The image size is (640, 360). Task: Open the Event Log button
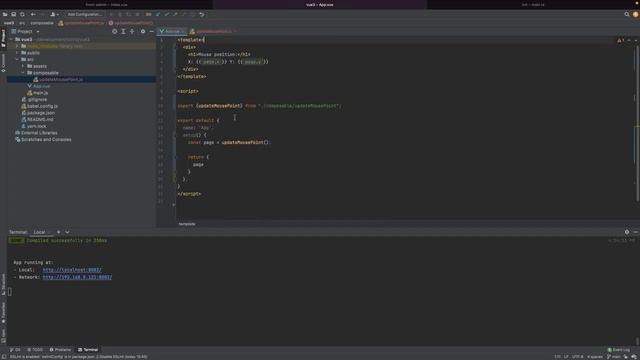[619, 350]
